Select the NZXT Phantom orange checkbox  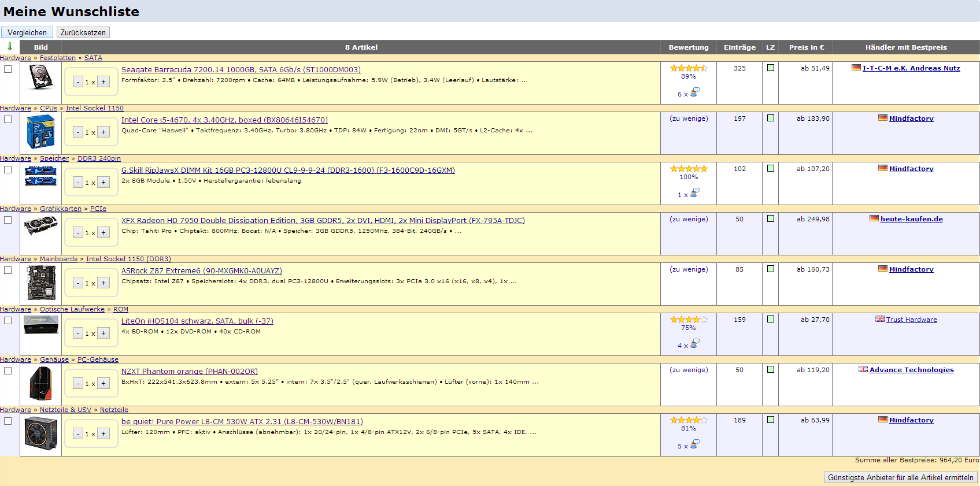coord(8,371)
